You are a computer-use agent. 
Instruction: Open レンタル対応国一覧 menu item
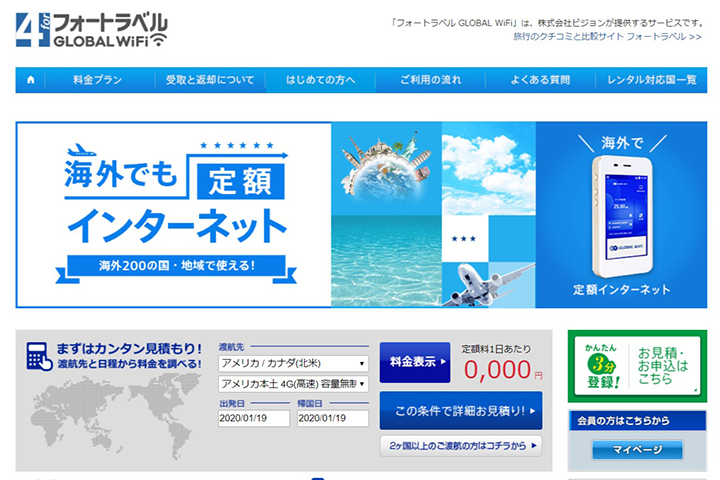[x=651, y=80]
